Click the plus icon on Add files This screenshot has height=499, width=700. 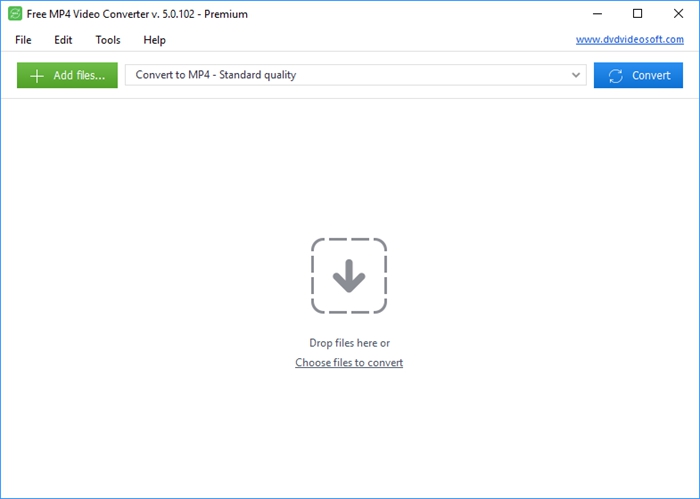point(37,75)
